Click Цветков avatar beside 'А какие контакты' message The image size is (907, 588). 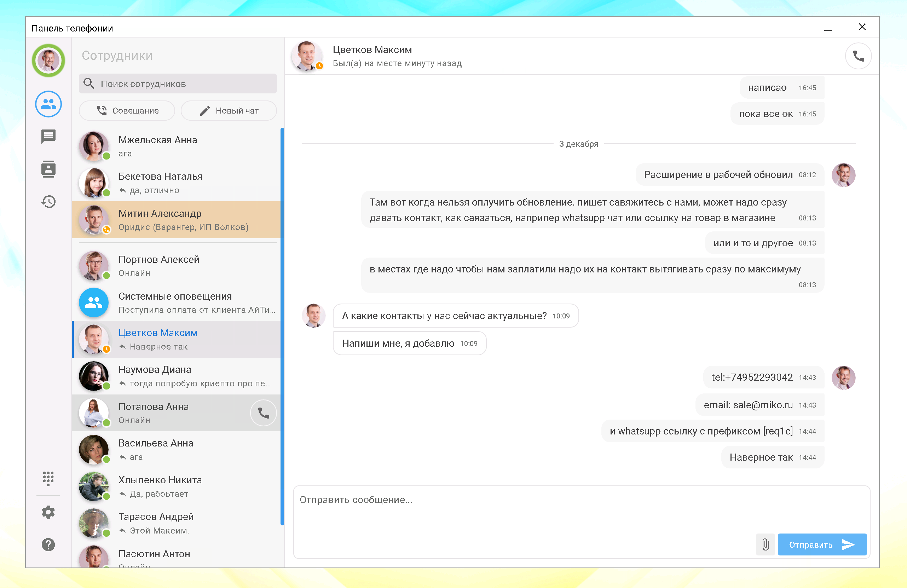[x=314, y=316]
